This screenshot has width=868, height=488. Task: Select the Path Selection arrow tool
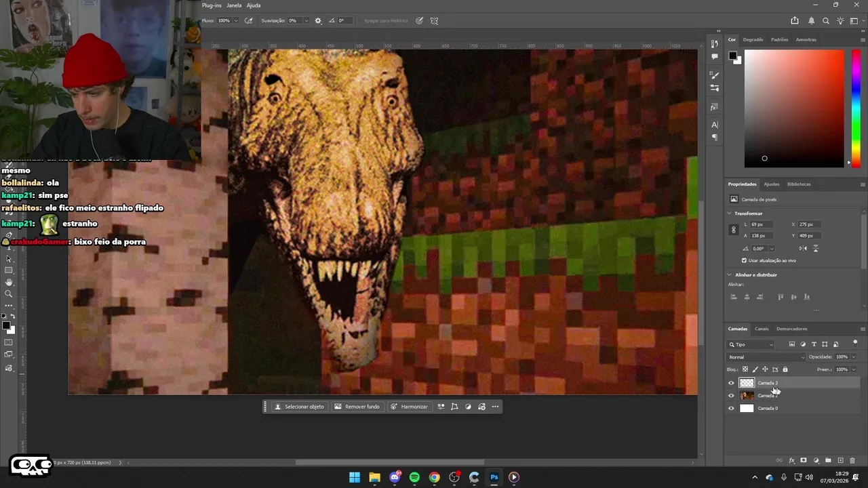pos(9,259)
